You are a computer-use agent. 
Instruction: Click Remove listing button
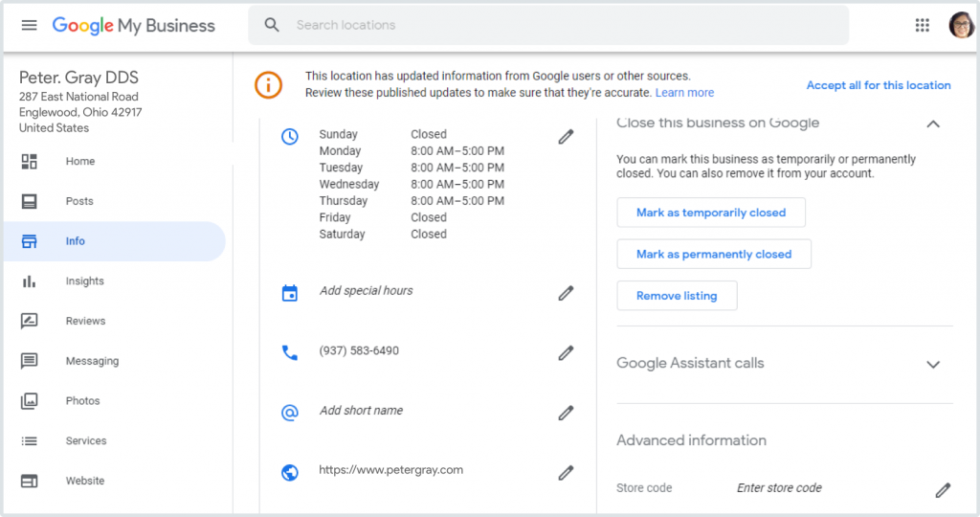pyautogui.click(x=677, y=296)
